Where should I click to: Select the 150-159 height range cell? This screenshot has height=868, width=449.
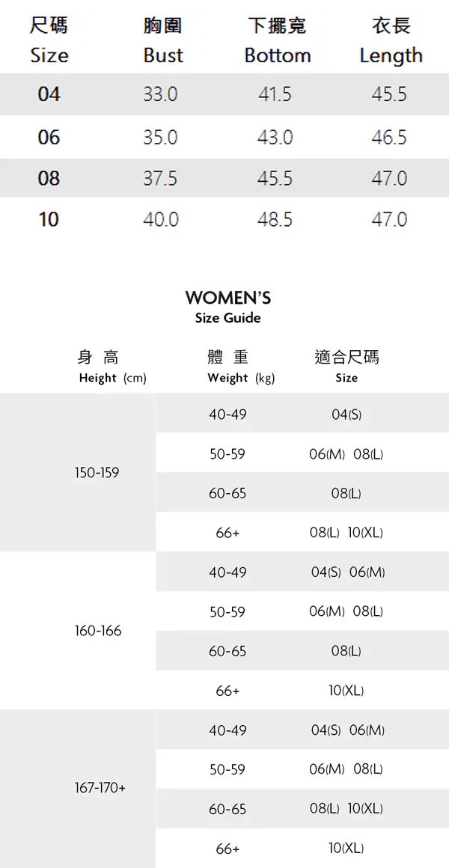pyautogui.click(x=97, y=473)
